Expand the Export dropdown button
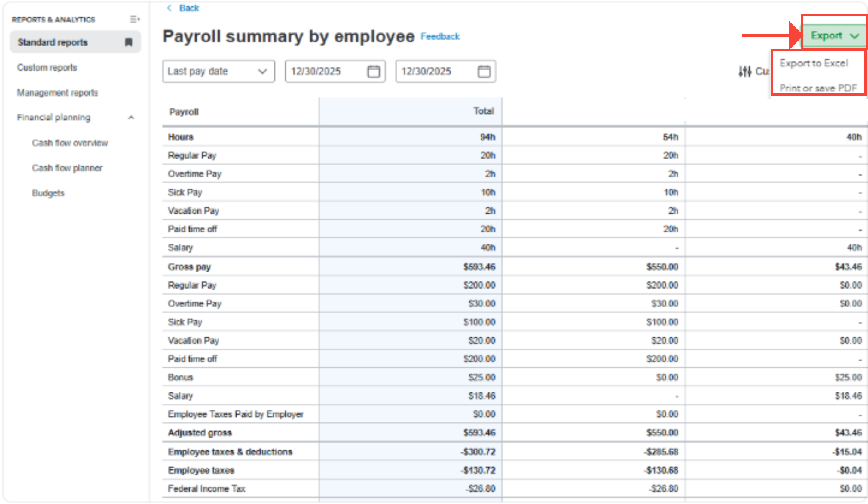This screenshot has width=868, height=504. point(834,35)
